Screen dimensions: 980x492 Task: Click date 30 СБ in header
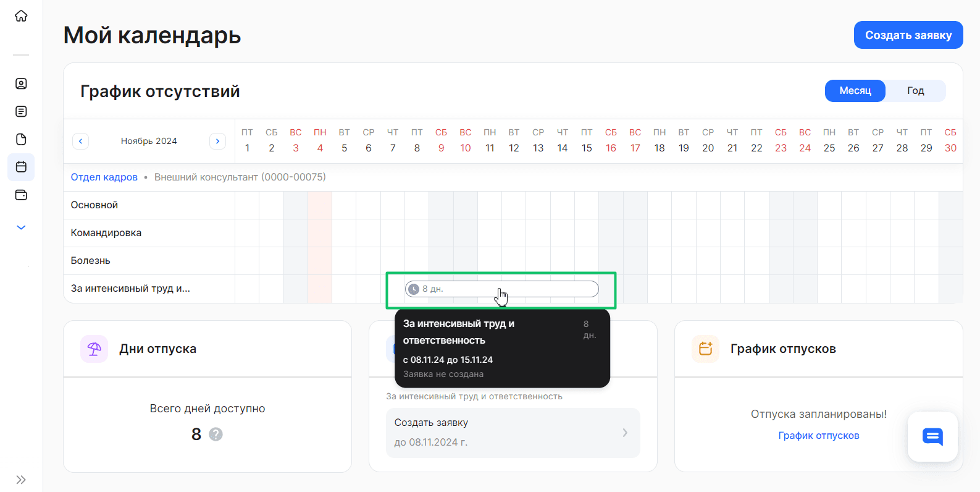[950, 141]
